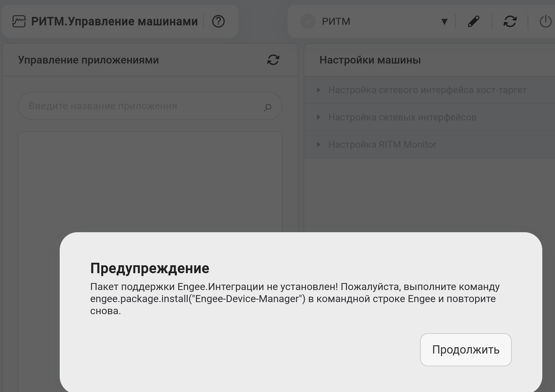Screen dimensions: 555x392
Task: Click the Предупреждение dialog title
Action: 150,268
